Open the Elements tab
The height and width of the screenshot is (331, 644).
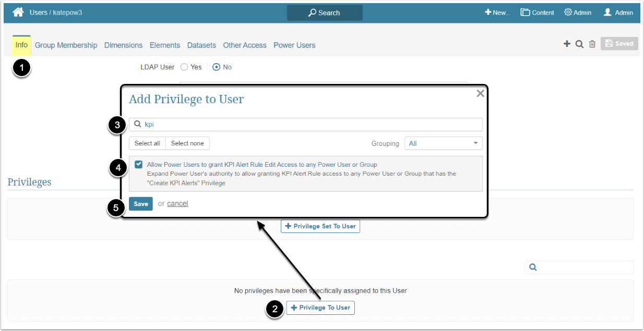165,45
